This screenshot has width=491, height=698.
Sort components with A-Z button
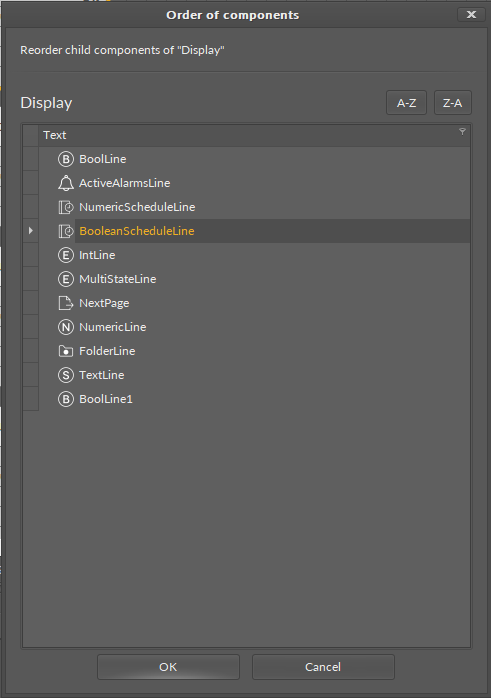pyautogui.click(x=406, y=103)
